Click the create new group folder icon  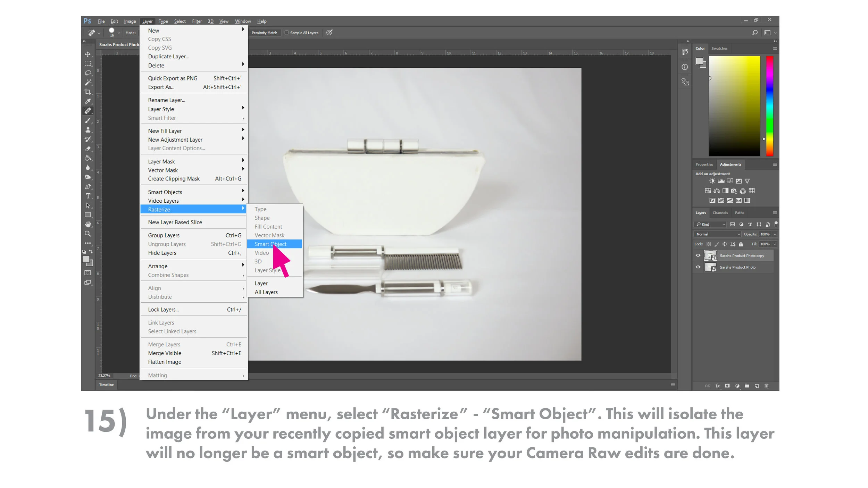click(747, 386)
